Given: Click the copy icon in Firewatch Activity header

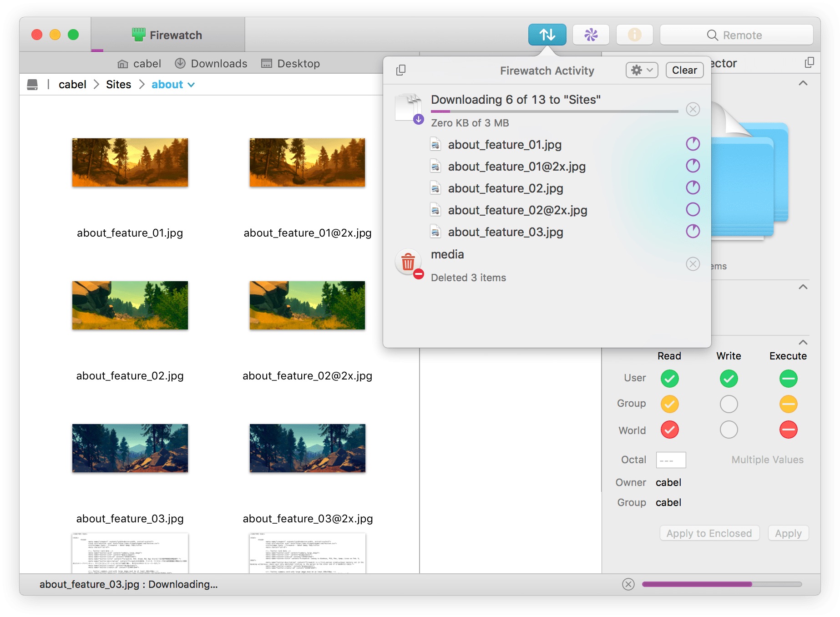Looking at the screenshot, I should 401,70.
